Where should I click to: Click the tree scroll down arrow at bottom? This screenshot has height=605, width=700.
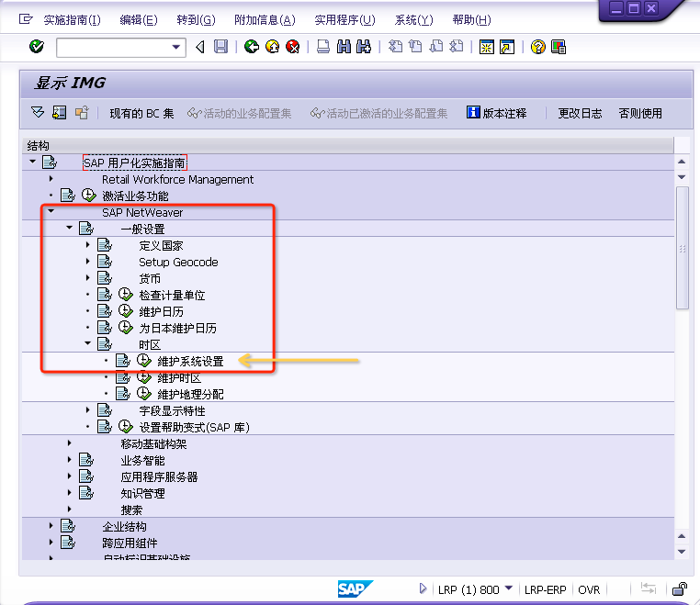click(682, 552)
